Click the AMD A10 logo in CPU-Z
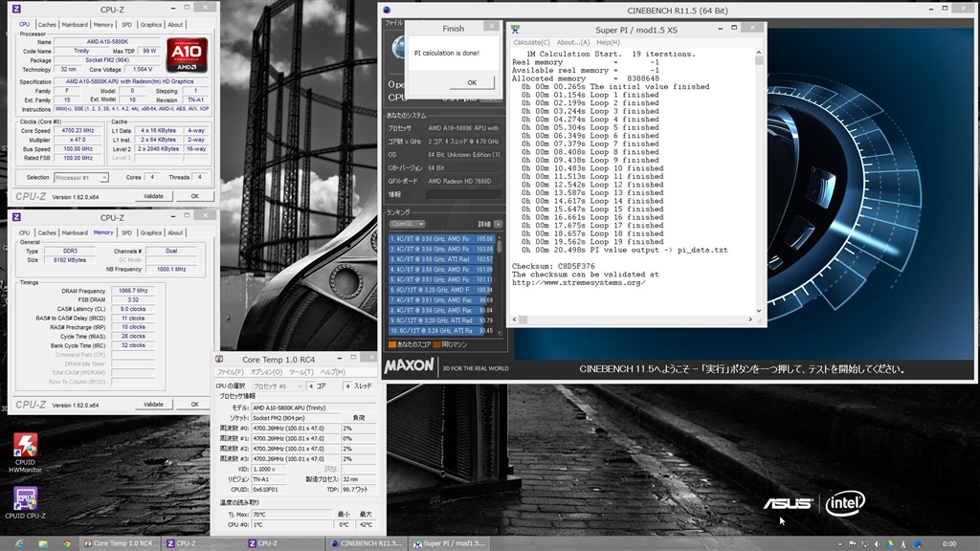The height and width of the screenshot is (551, 980). tap(189, 55)
